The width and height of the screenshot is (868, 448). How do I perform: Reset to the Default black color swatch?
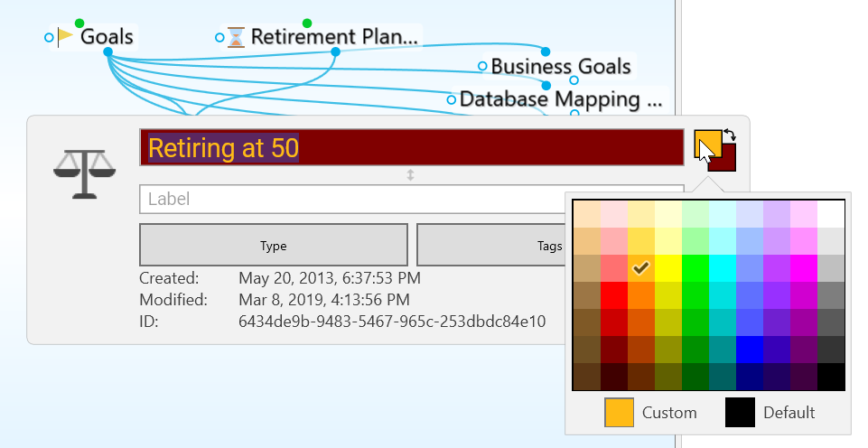740,413
